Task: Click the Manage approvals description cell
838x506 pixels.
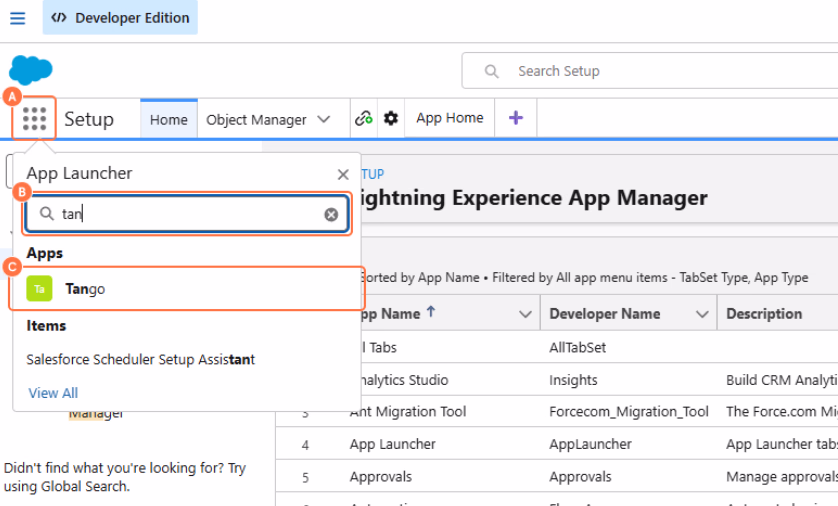Action: pyautogui.click(x=782, y=477)
